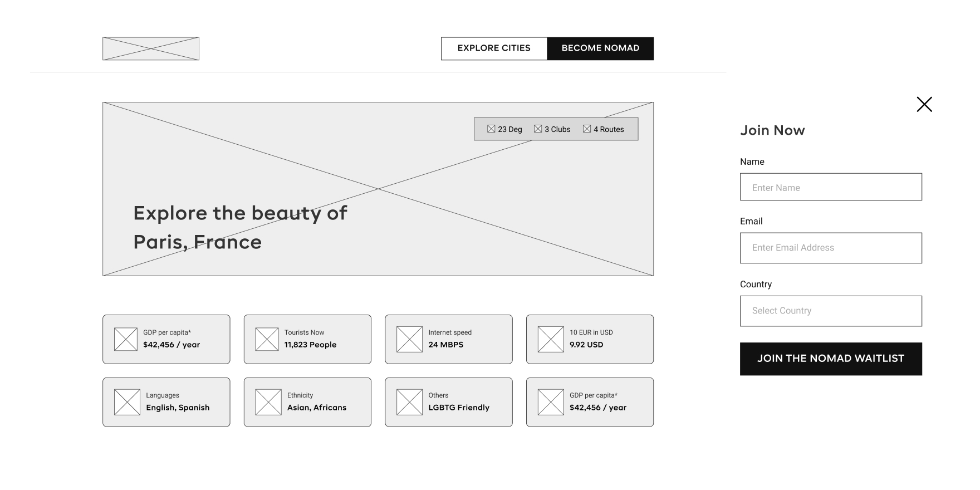Click the 23 Deg temperature icon

point(491,129)
